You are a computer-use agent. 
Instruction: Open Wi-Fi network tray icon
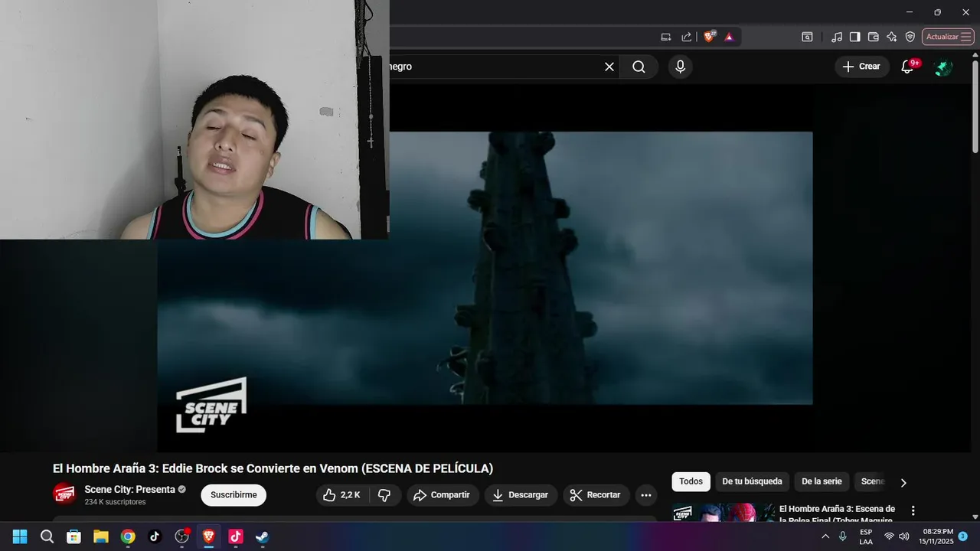coord(889,536)
